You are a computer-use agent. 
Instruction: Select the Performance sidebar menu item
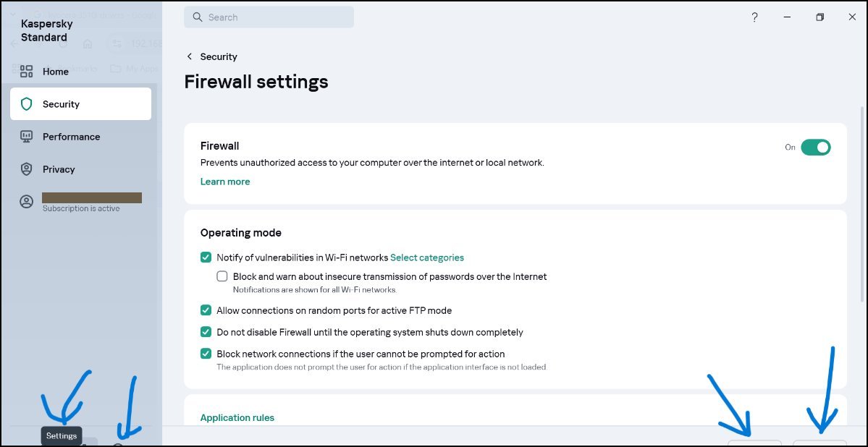pos(81,137)
